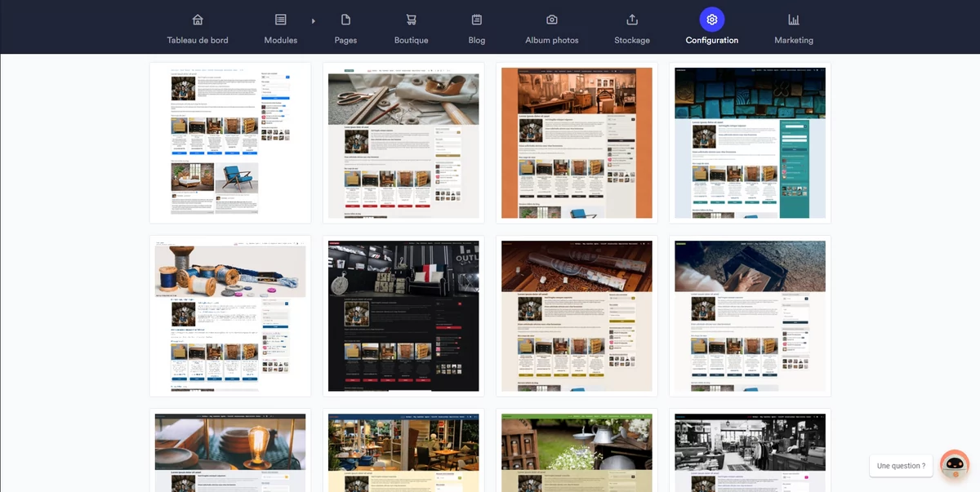980x492 pixels.
Task: Choose the template with café terrace header
Action: tap(403, 450)
